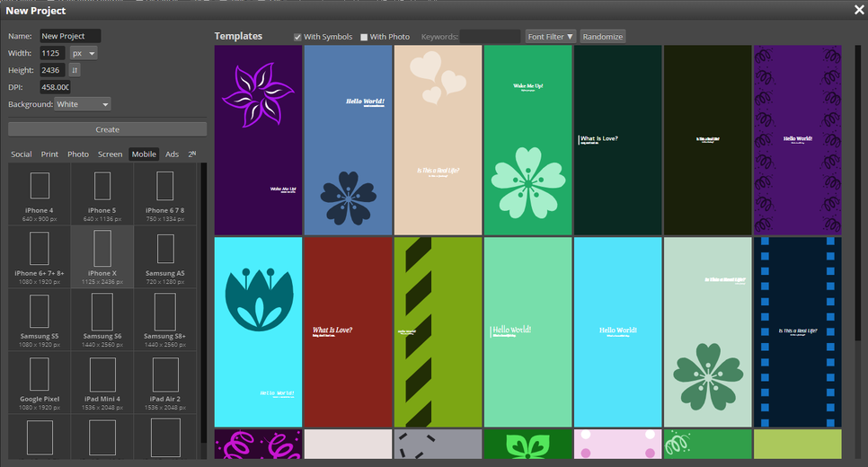
Task: Pick the iPhone 6 7 8 preset
Action: pos(165,194)
